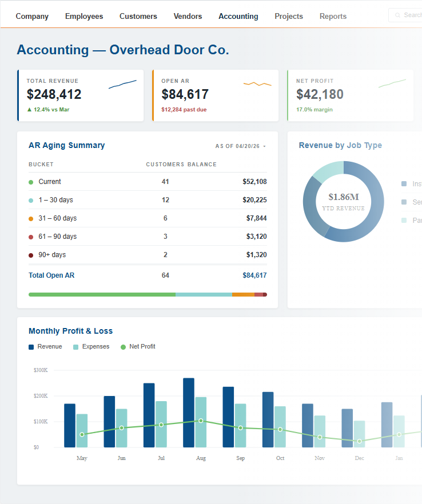The height and width of the screenshot is (504, 422).
Task: Select the 31 – 60 days bucket row
Action: (148, 218)
